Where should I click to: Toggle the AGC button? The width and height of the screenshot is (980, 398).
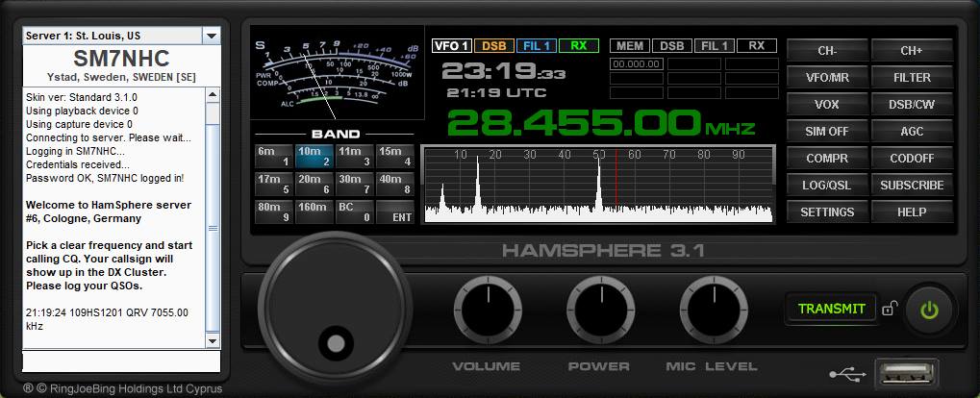(912, 131)
